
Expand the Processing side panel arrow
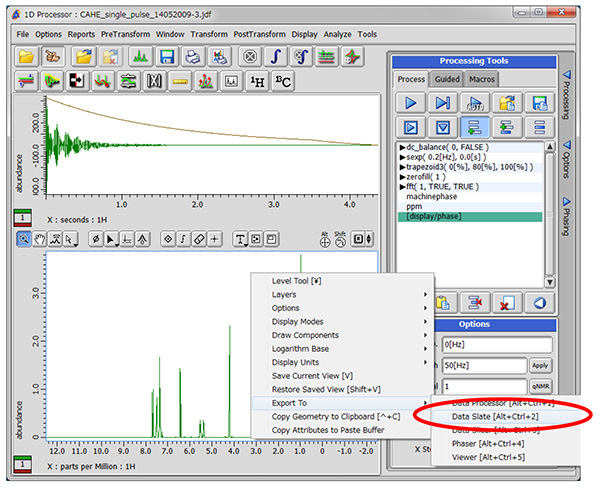[566, 75]
